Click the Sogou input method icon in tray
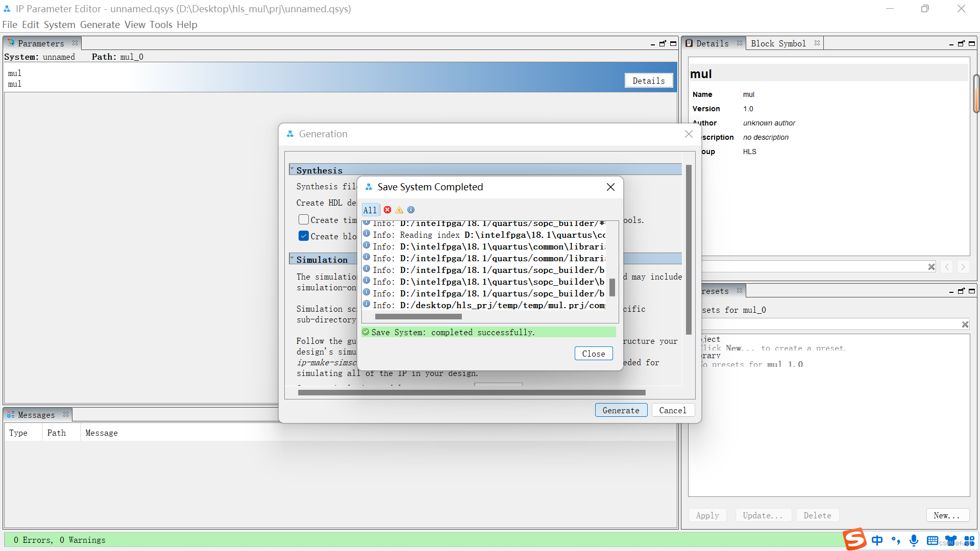The image size is (980, 551). (854, 540)
